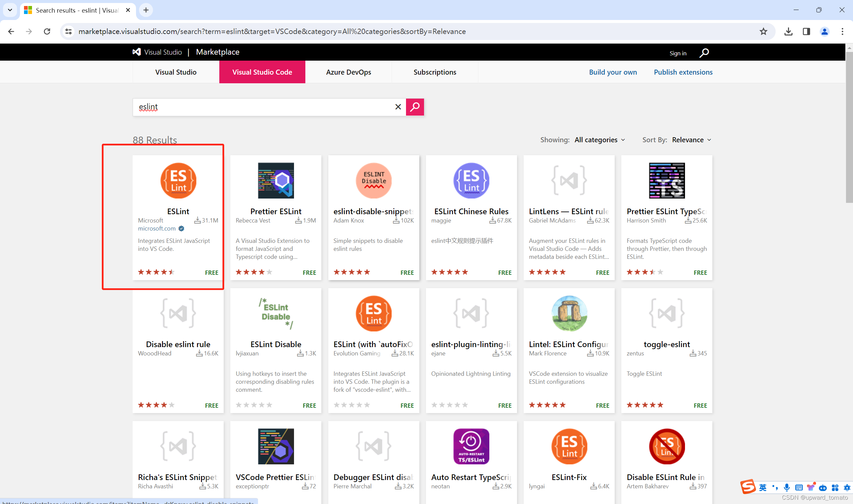Clear the eslint search text

coord(398,107)
